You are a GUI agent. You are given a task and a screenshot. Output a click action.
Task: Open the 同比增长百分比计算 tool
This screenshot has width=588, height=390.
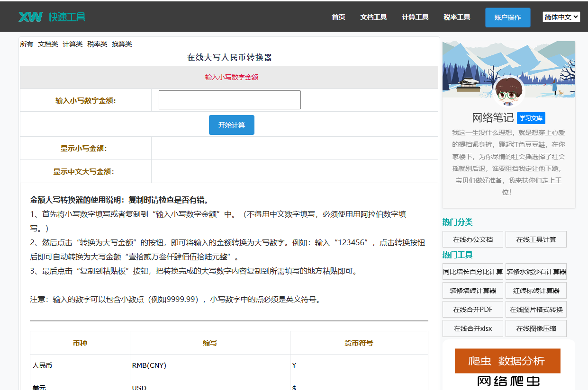[472, 272]
